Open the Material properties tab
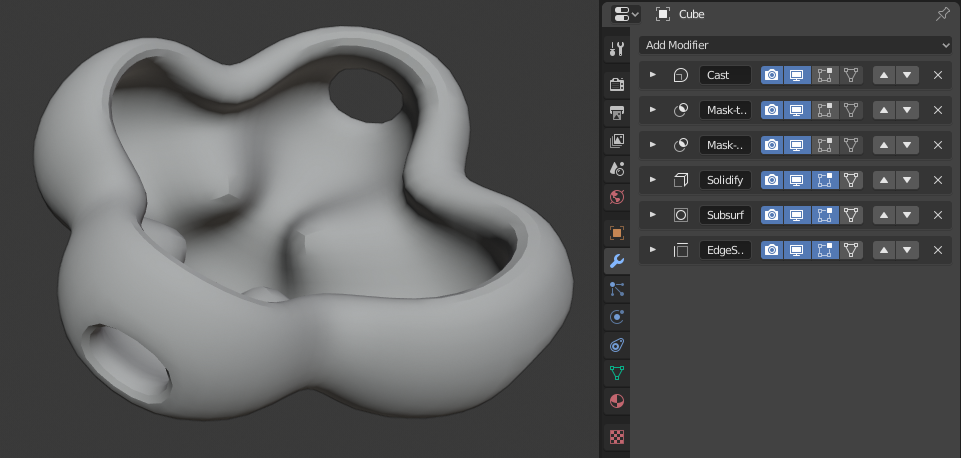 (x=617, y=401)
